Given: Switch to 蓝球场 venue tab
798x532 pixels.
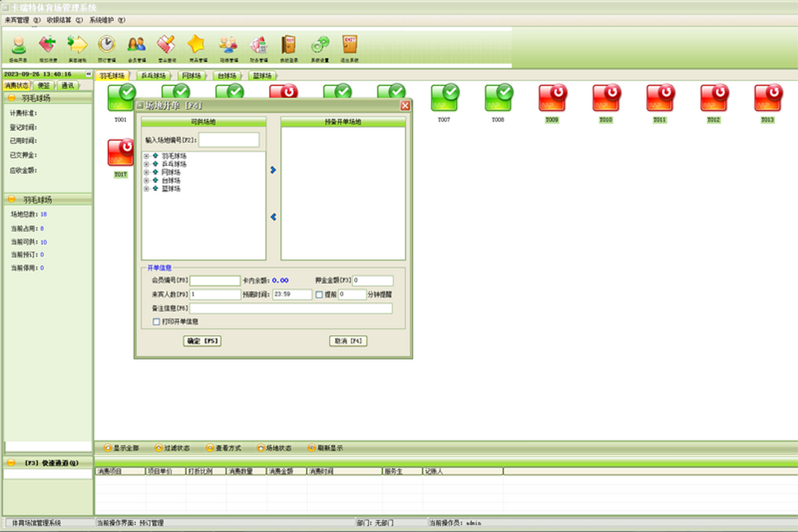Looking at the screenshot, I should pyautogui.click(x=262, y=76).
